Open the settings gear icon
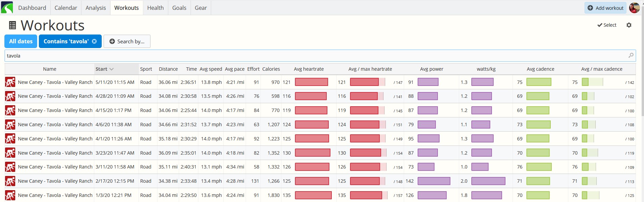This screenshot has height=202, width=644. pyautogui.click(x=629, y=25)
